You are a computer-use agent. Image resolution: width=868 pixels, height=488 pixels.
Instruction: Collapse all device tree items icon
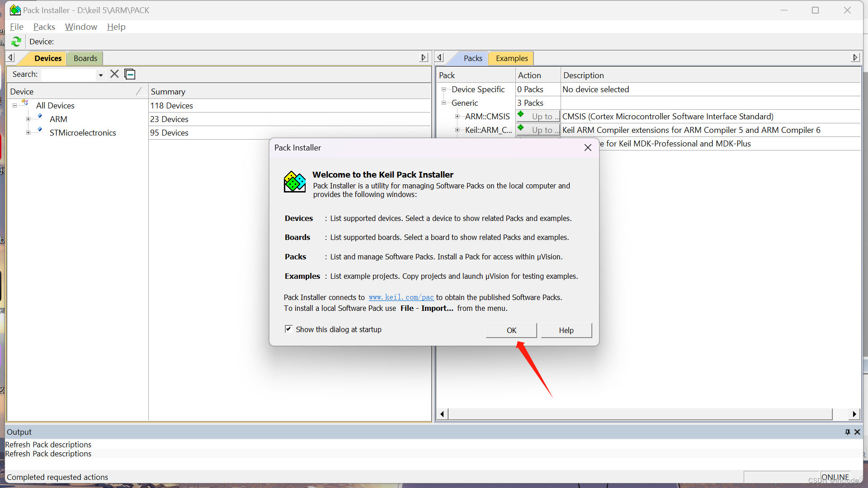point(130,74)
